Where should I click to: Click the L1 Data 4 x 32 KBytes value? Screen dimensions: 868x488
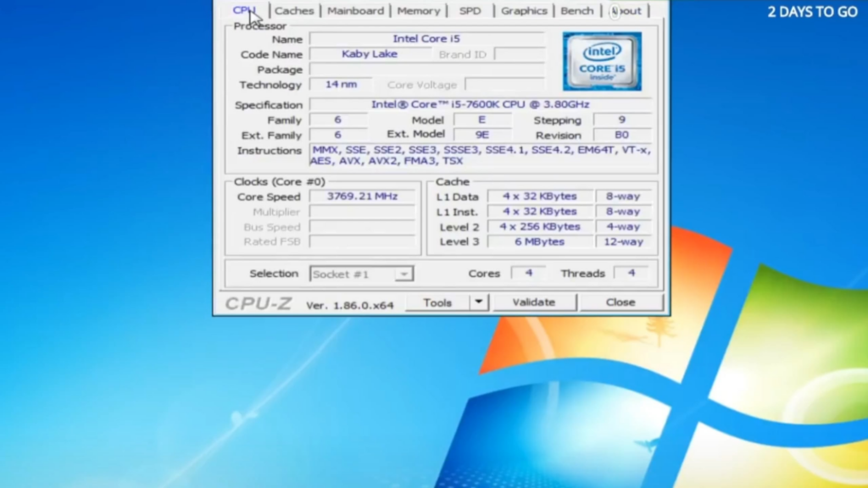pos(540,196)
